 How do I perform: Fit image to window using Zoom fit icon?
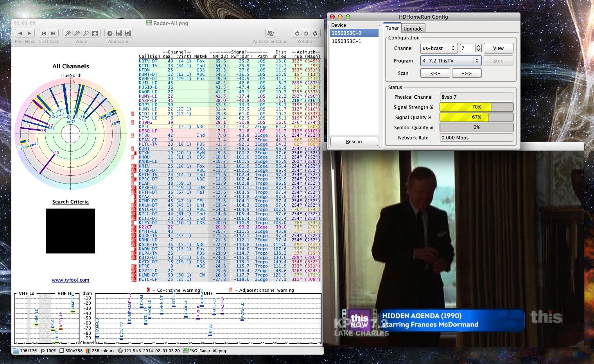point(95,34)
